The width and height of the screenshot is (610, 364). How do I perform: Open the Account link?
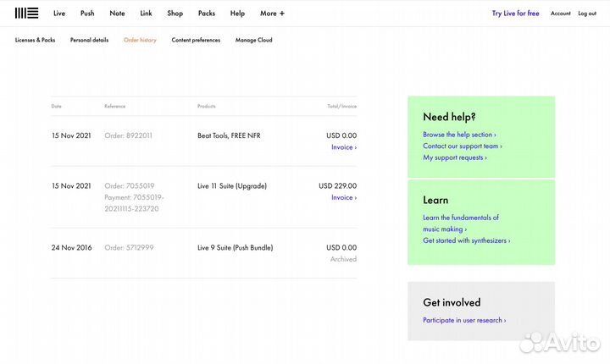click(560, 14)
